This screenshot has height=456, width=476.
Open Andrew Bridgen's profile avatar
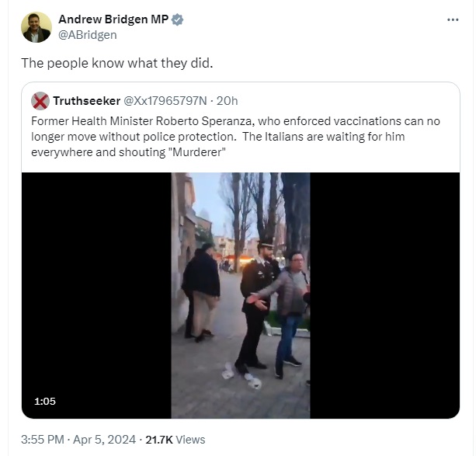(36, 27)
